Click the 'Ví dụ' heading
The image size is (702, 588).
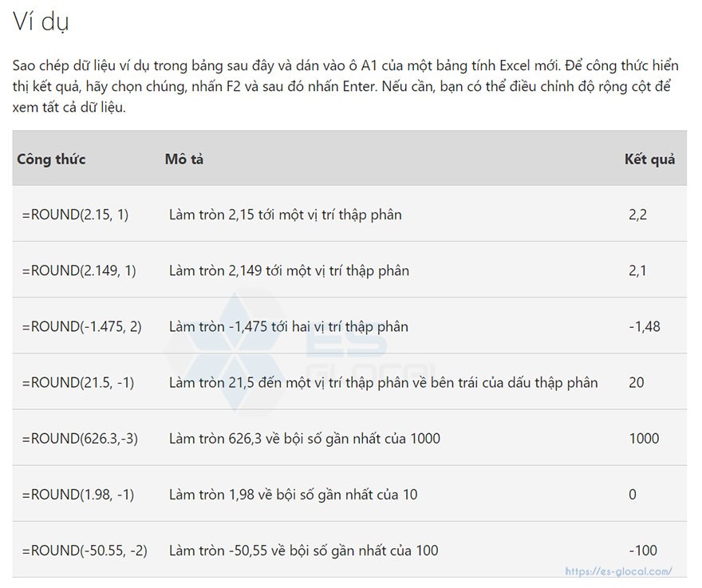(x=41, y=22)
